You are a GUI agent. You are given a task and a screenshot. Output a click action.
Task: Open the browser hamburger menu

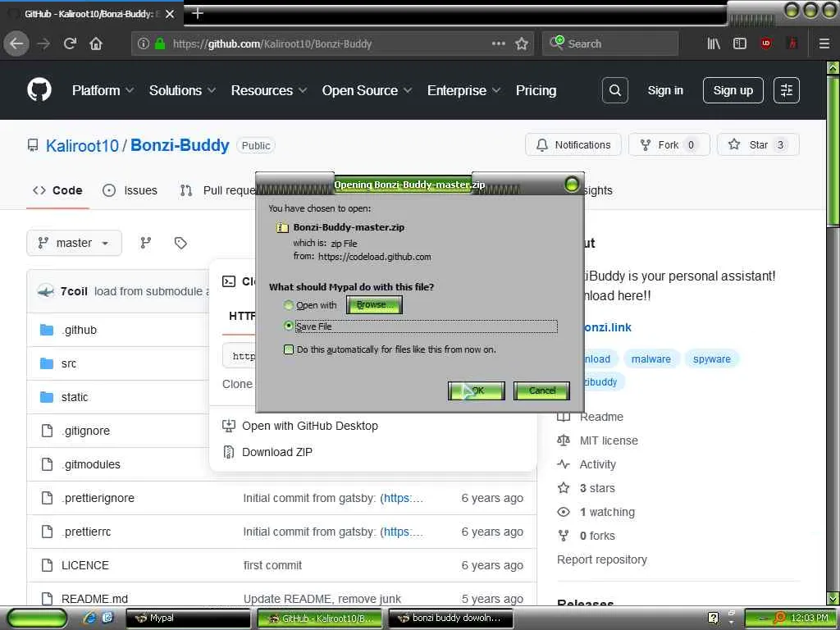[x=824, y=44]
